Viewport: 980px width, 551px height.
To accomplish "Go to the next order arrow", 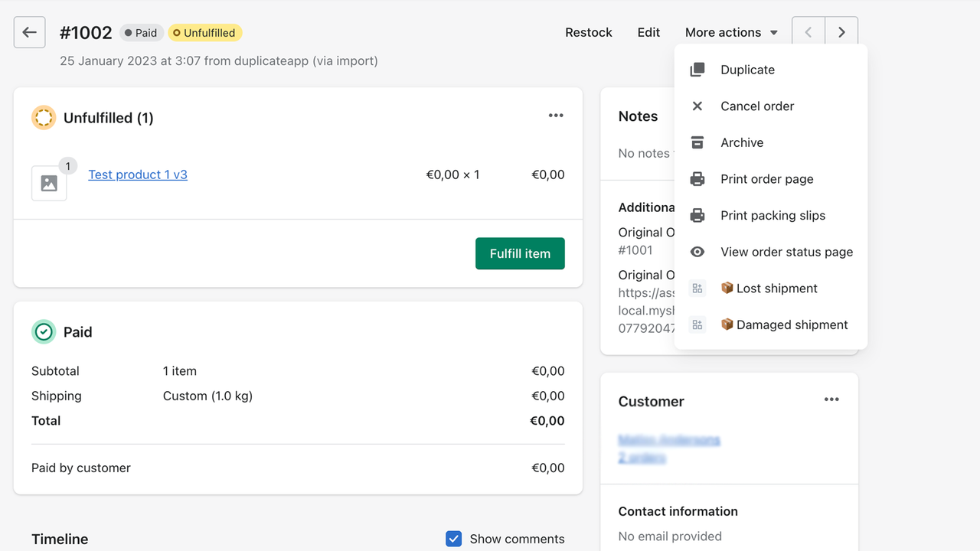I will 841,32.
